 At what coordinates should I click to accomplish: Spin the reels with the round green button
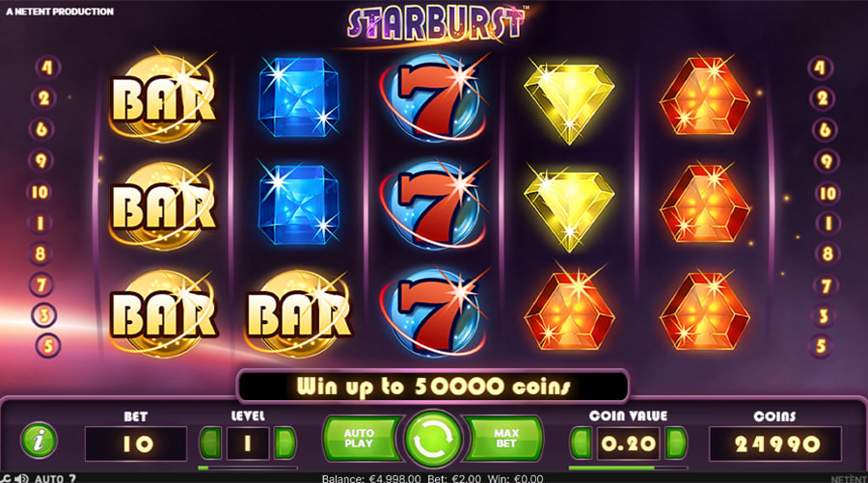(x=432, y=441)
